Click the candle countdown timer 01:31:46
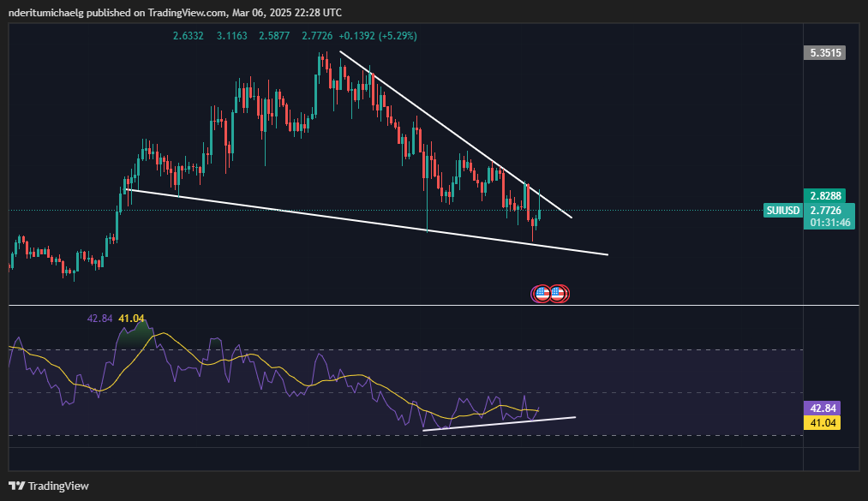The height and width of the screenshot is (501, 868). point(828,223)
